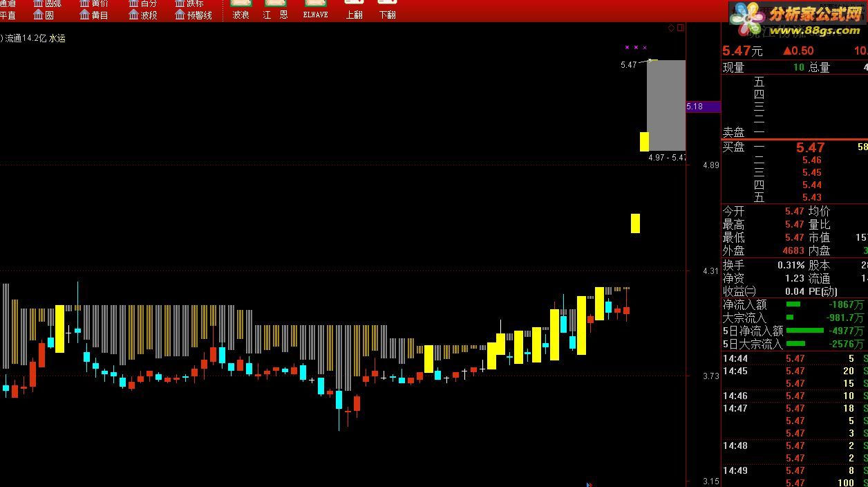Click the 买盘 bid price 5.46

tap(812, 160)
